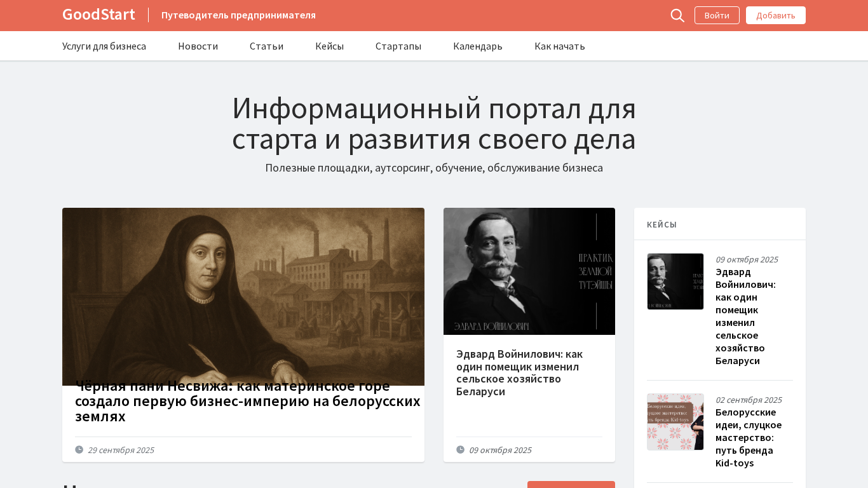Select Кейсы in the navigation bar
Image resolution: width=868 pixels, height=488 pixels.
click(329, 46)
